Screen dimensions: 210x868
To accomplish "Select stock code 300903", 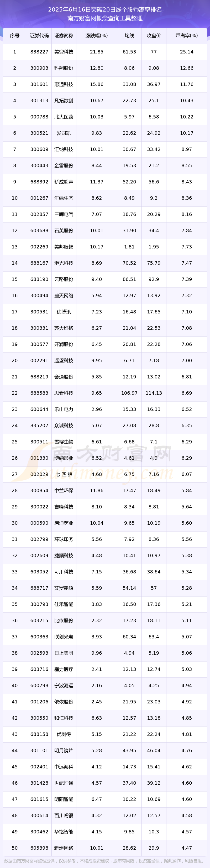I will (39, 68).
